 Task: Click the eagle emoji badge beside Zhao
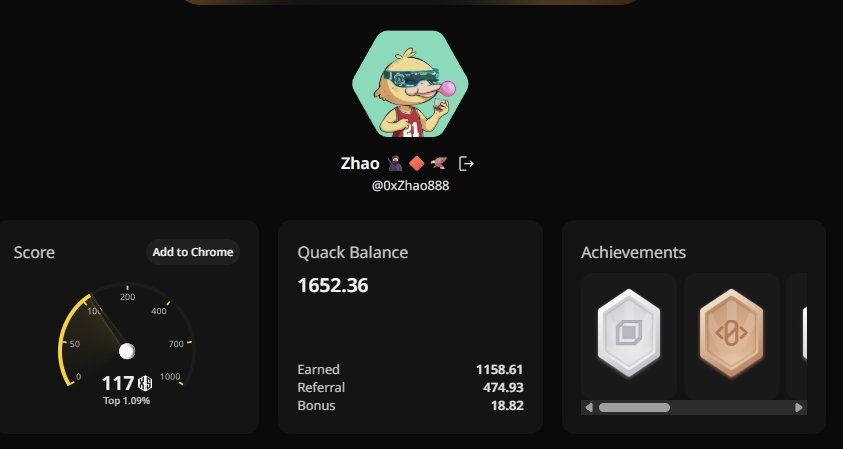tap(439, 163)
